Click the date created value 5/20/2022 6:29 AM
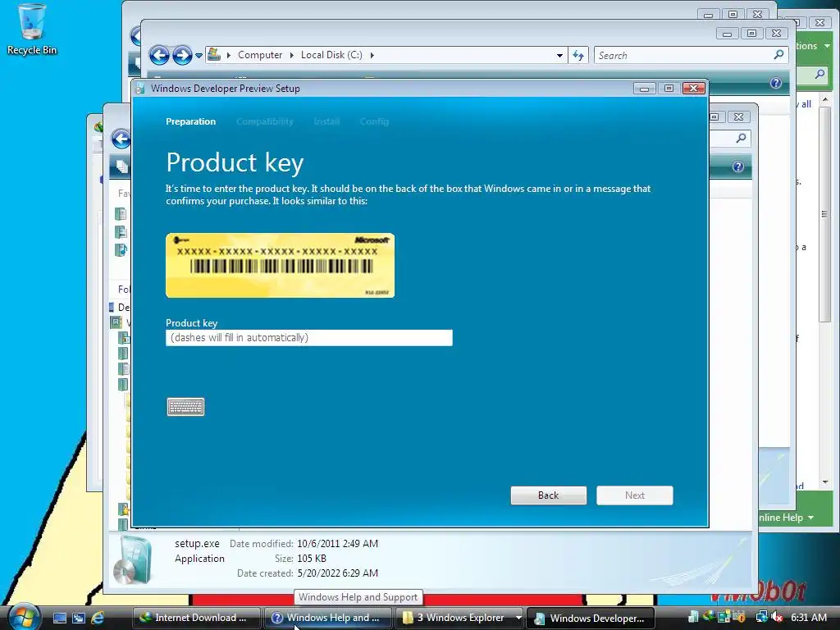 (337, 573)
